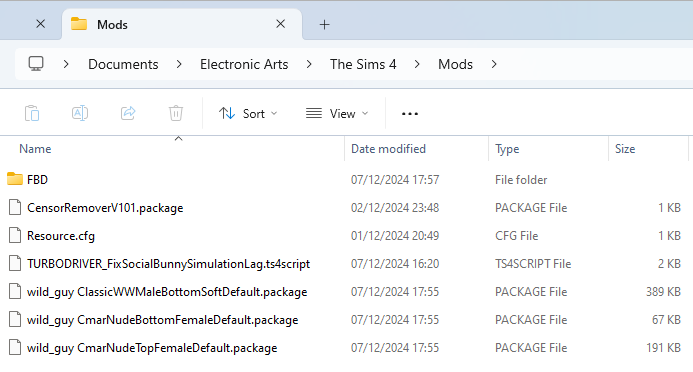
Task: Sort by the Size column header
Action: coord(625,149)
